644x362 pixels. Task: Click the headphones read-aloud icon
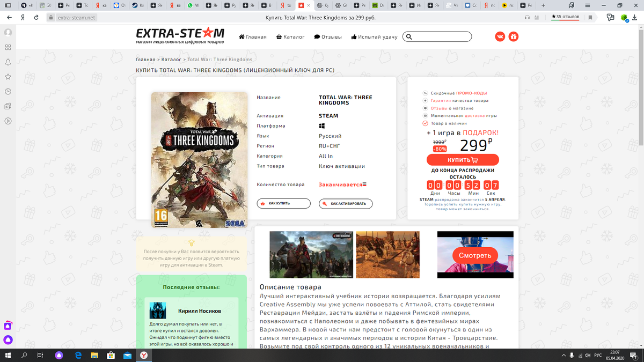point(528,17)
